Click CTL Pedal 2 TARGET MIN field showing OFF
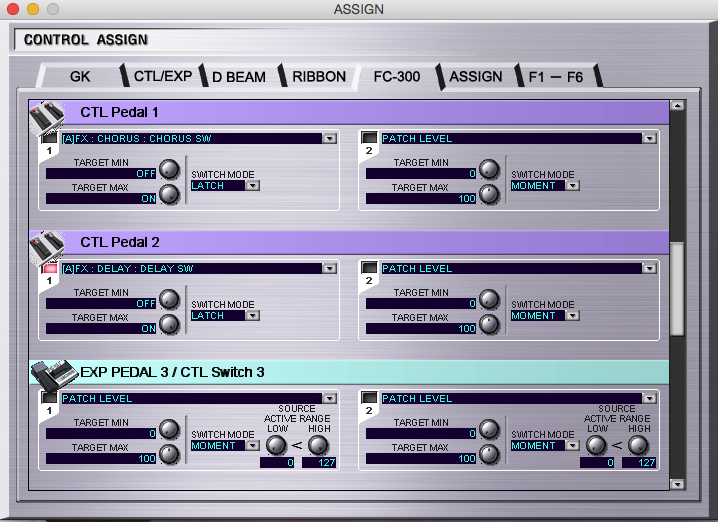 (101, 304)
